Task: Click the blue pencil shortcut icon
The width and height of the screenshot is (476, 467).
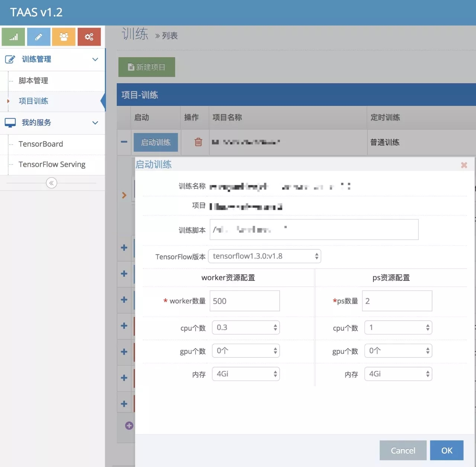Action: 39,37
